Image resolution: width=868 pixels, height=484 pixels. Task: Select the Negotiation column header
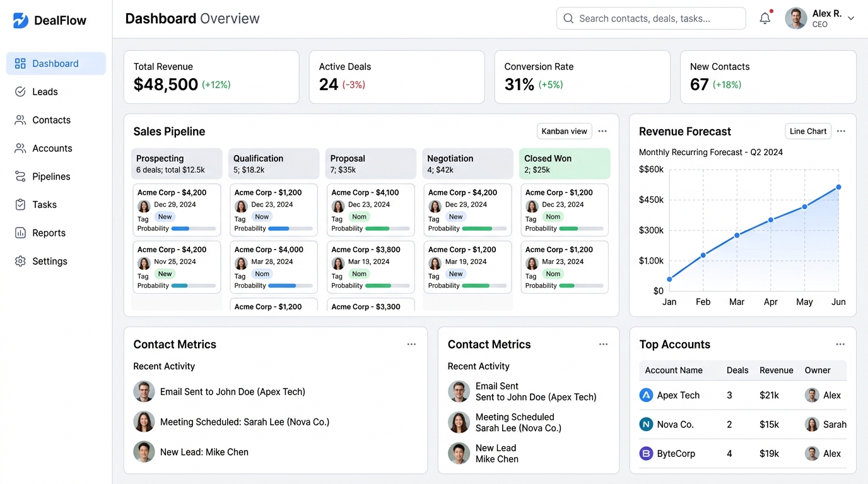coord(467,164)
